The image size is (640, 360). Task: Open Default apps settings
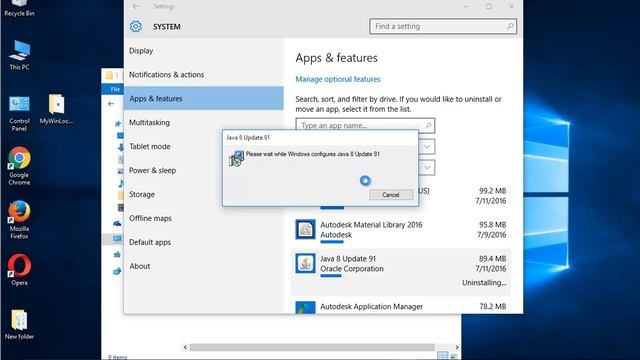pos(203,242)
